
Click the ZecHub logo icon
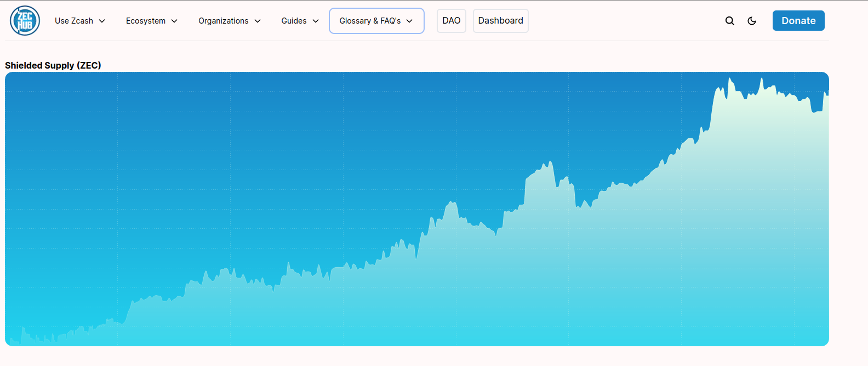coord(25,21)
